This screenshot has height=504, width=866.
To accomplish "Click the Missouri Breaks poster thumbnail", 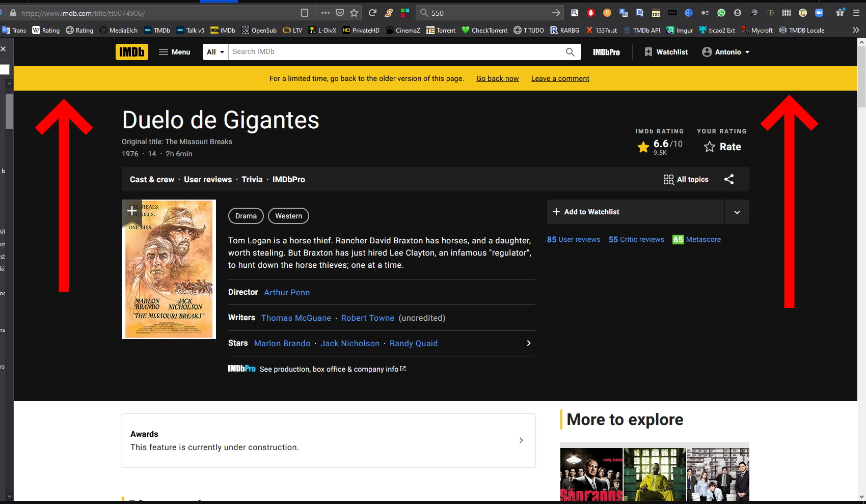I will (169, 269).
